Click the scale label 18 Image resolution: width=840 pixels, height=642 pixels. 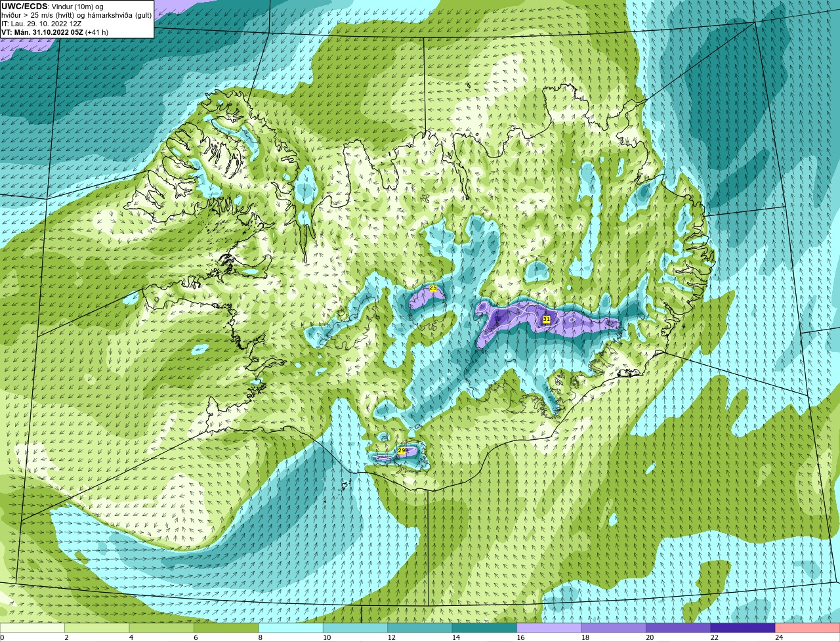585,637
